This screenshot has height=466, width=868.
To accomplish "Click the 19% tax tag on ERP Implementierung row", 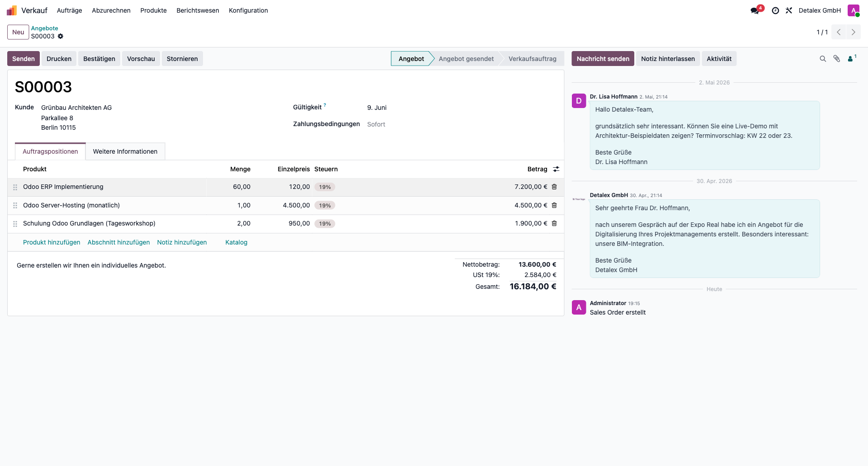I will (x=325, y=187).
